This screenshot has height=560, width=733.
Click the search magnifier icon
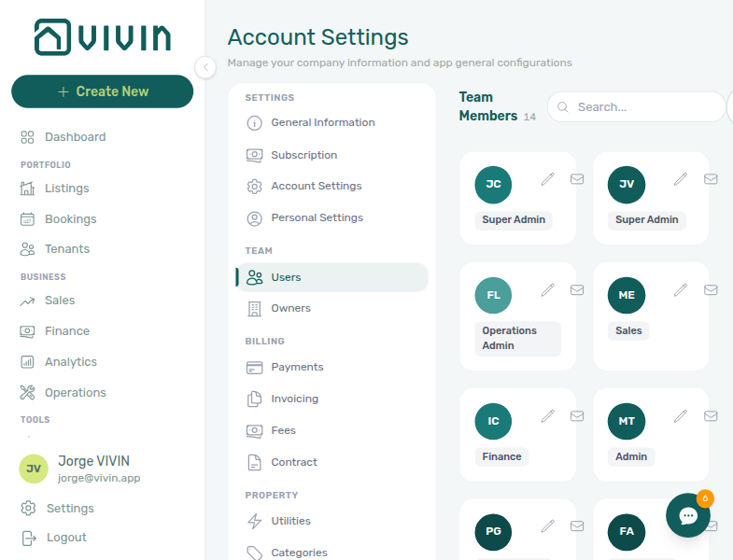(x=563, y=107)
